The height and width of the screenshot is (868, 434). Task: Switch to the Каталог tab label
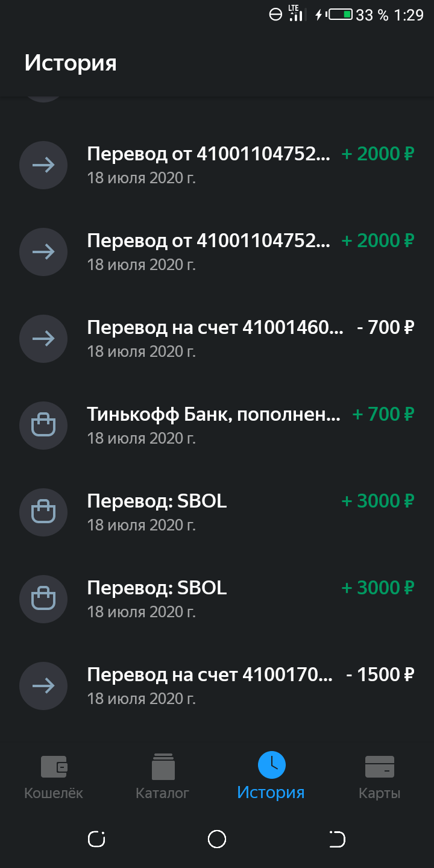163,793
